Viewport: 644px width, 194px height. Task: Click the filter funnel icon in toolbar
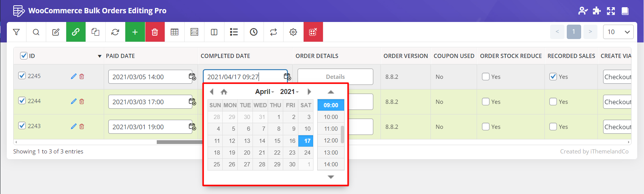pyautogui.click(x=16, y=32)
